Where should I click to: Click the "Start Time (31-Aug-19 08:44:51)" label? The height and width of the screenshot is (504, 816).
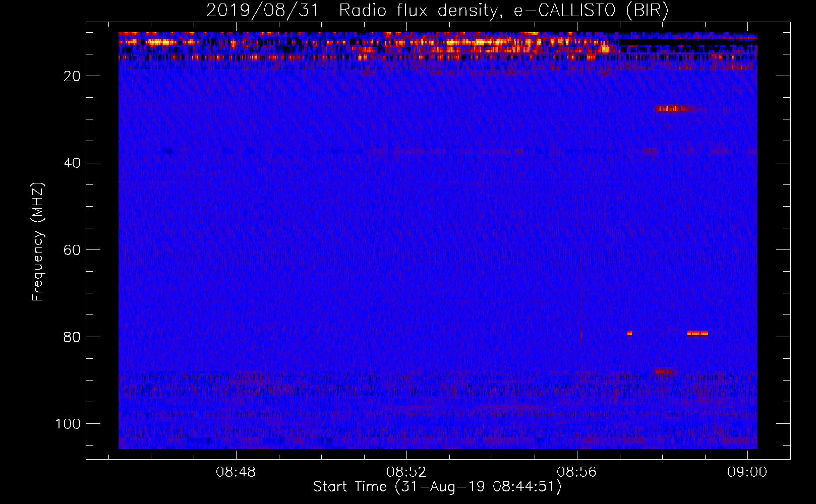coord(437,487)
